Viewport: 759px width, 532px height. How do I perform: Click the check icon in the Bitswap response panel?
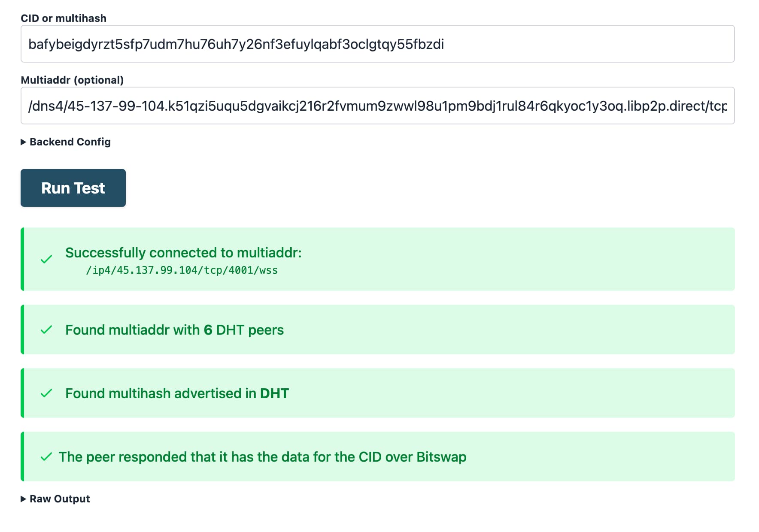pyautogui.click(x=46, y=456)
